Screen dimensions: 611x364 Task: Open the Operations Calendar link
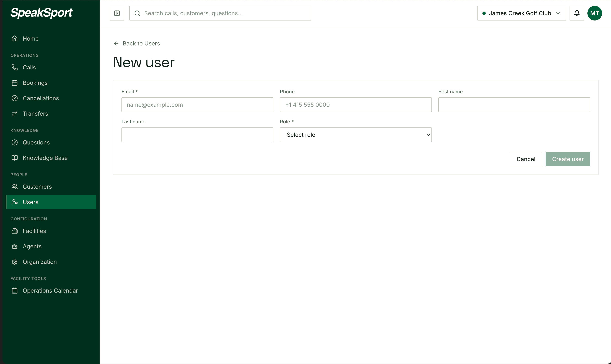pyautogui.click(x=51, y=291)
